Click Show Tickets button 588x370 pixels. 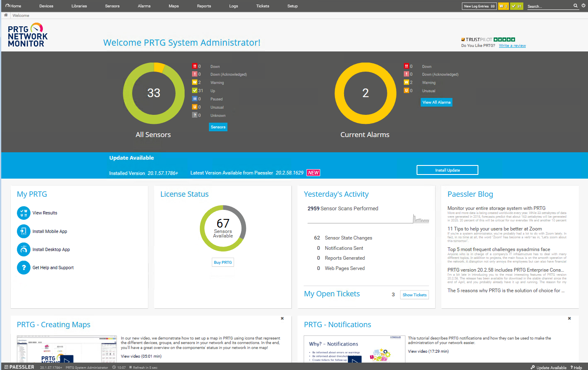(x=415, y=295)
